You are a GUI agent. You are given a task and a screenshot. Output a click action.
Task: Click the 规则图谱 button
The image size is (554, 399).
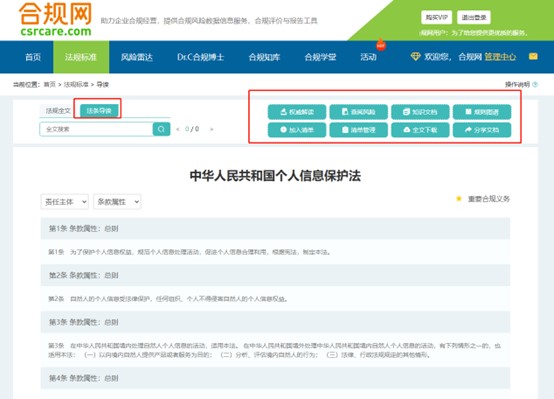pyautogui.click(x=482, y=112)
